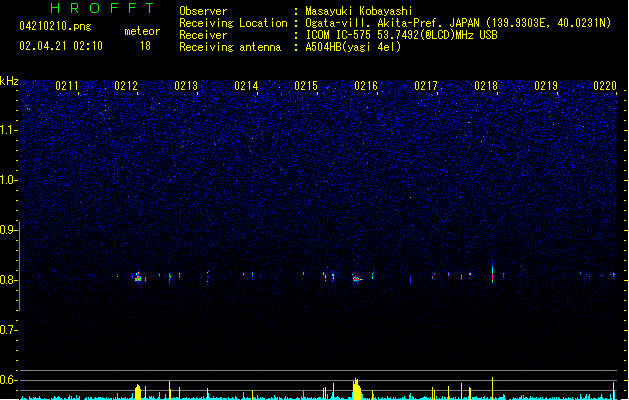Click the 0211 time marker
629x400 pixels.
67,86
